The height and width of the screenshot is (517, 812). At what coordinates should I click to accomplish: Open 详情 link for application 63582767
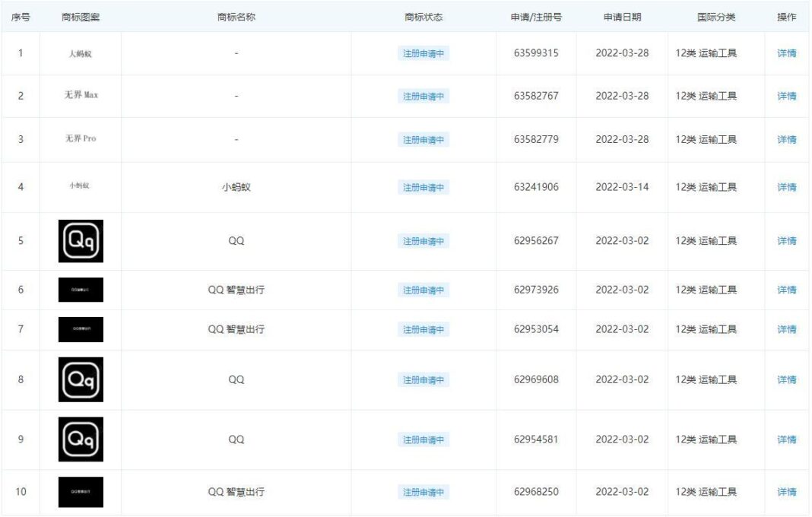786,96
